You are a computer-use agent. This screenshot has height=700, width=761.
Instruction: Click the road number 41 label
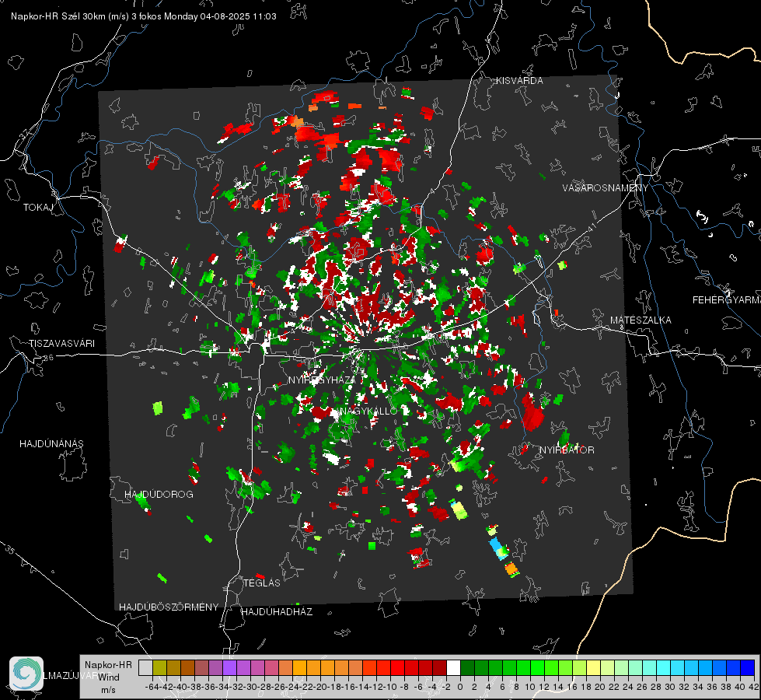[591, 226]
